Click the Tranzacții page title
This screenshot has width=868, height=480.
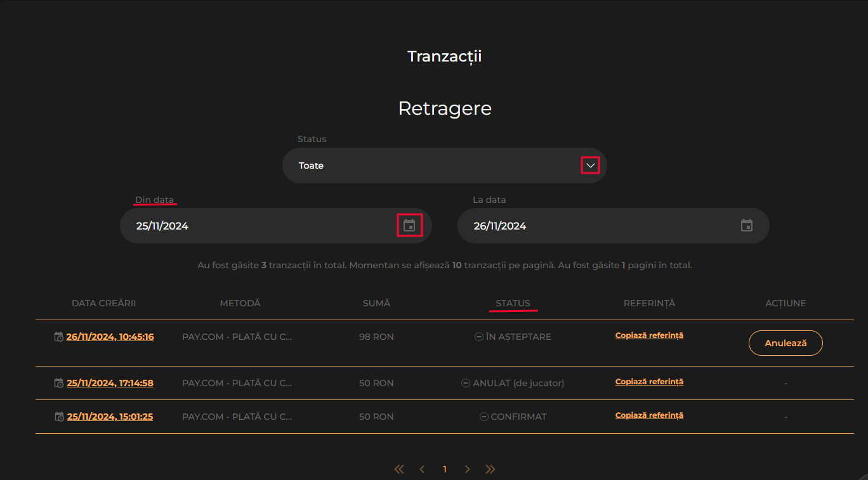coord(444,56)
